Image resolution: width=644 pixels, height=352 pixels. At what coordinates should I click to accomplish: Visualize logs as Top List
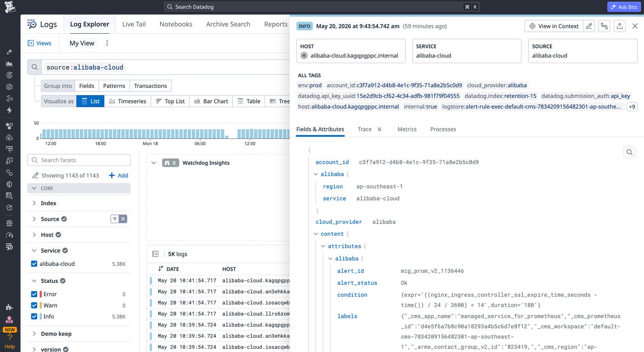click(170, 101)
